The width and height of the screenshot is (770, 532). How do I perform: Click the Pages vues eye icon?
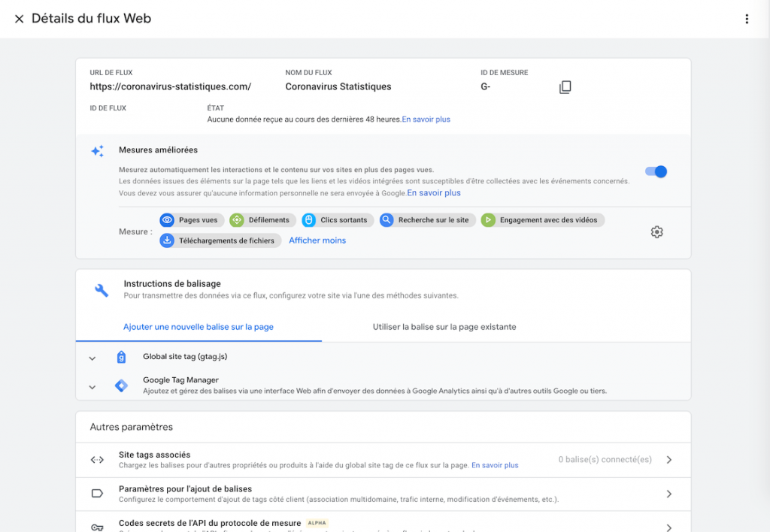pyautogui.click(x=167, y=220)
